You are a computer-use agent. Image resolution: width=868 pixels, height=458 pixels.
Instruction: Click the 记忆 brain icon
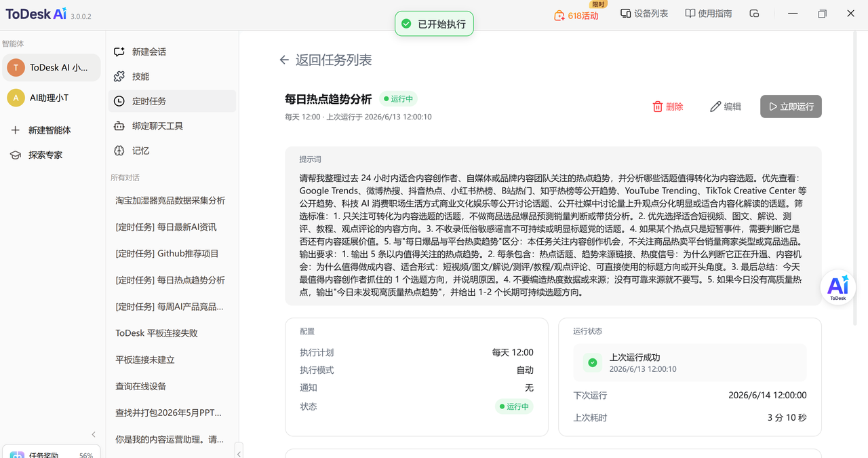119,151
